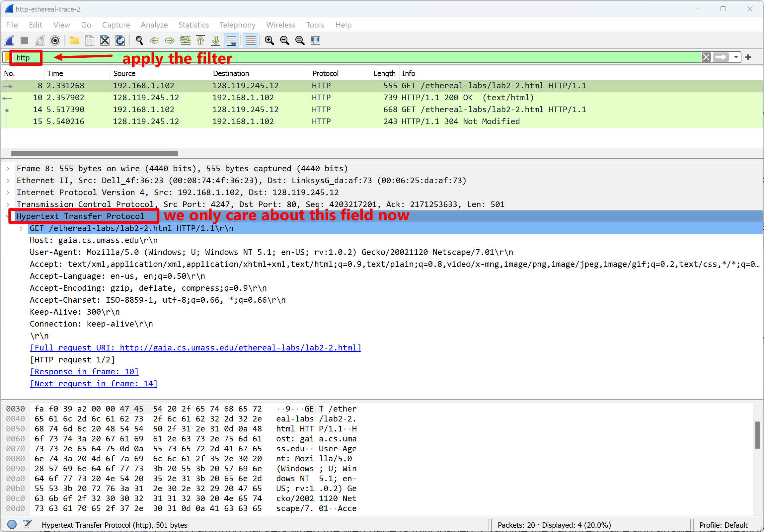Open the find packet tool
This screenshot has height=532, width=764.
[x=139, y=40]
